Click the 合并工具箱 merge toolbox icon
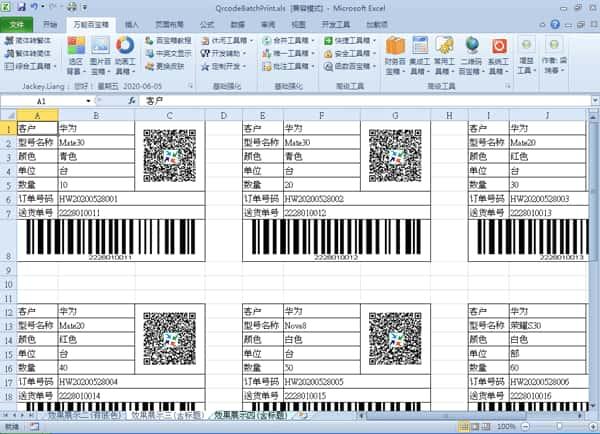Screen dimensions: 600x434 267,40
